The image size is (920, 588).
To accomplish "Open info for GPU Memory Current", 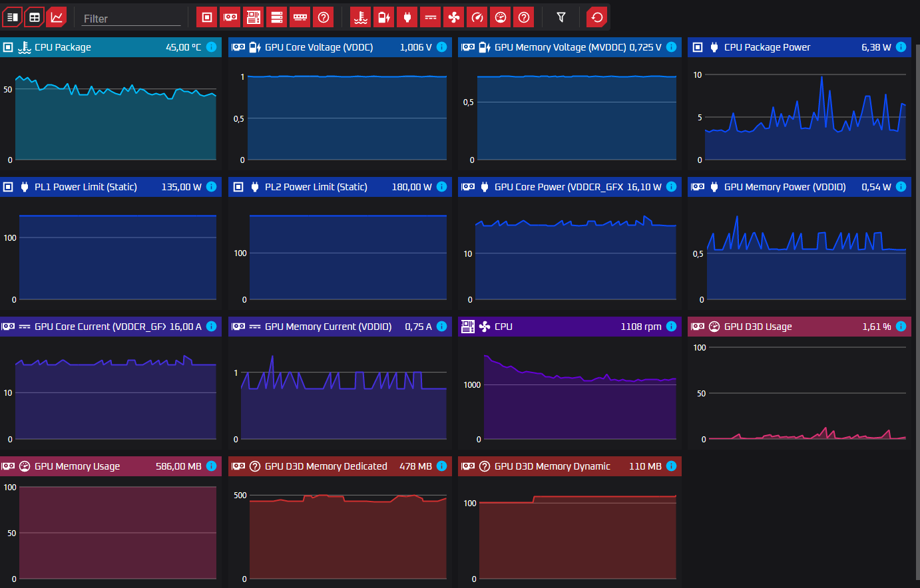I will point(441,327).
